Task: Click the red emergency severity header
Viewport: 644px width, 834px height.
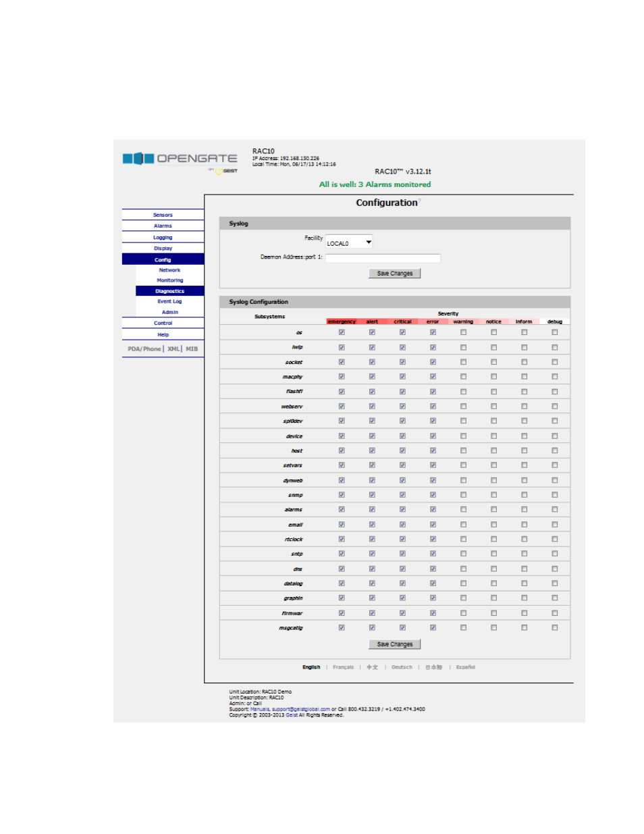Action: pyautogui.click(x=342, y=321)
